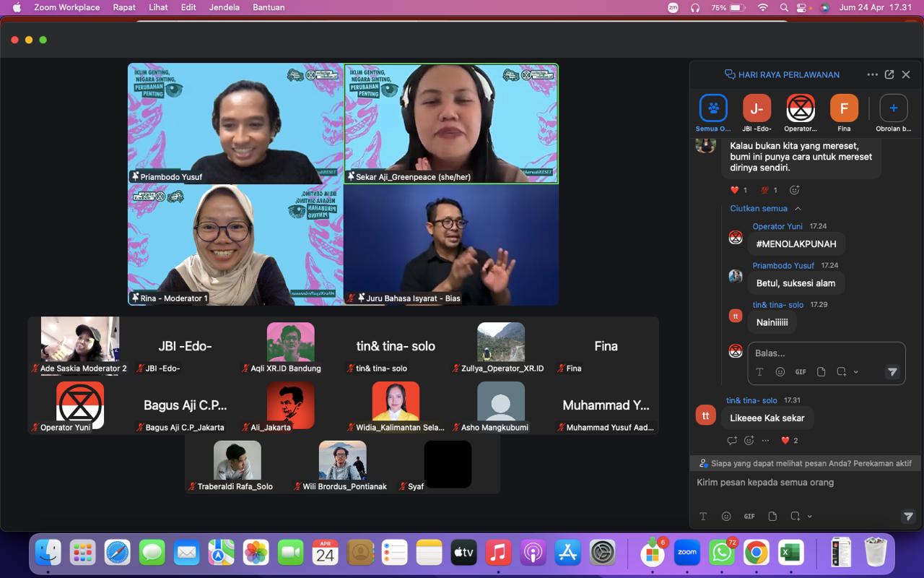Toggle heart reaction on 'Likeeee Kak sekar' message
Image resolution: width=924 pixels, height=578 pixels.
[x=790, y=440]
